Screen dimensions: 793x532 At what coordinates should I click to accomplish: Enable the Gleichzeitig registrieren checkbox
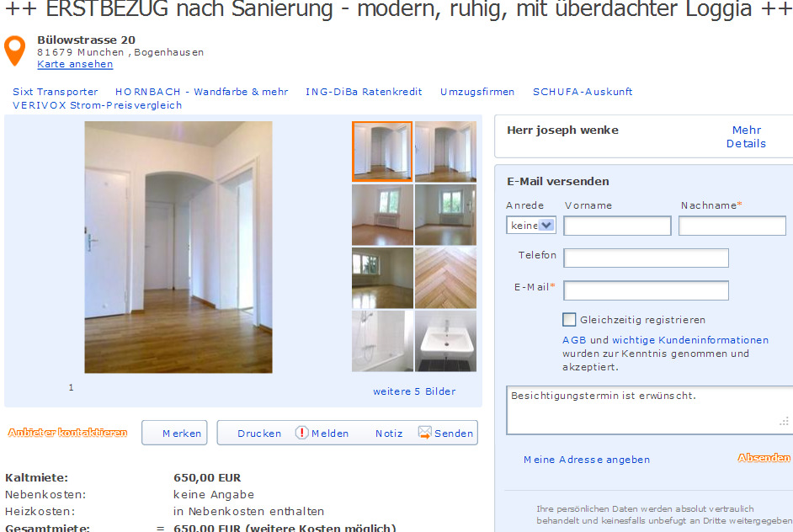[x=569, y=319]
